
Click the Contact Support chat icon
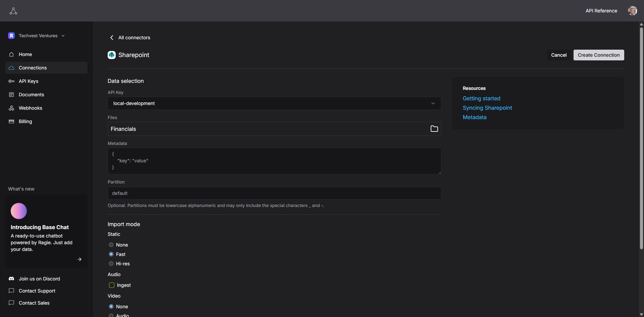pyautogui.click(x=11, y=291)
